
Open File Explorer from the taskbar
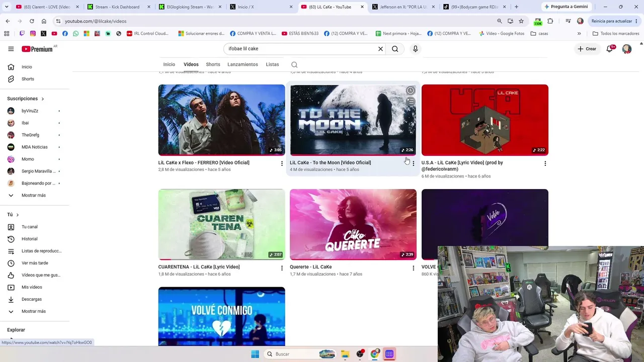pyautogui.click(x=345, y=354)
